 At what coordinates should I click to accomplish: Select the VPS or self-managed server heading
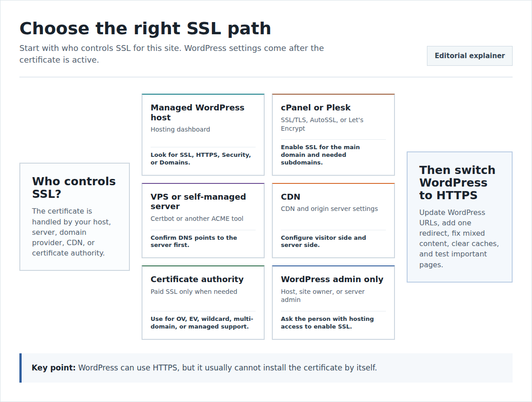click(198, 201)
